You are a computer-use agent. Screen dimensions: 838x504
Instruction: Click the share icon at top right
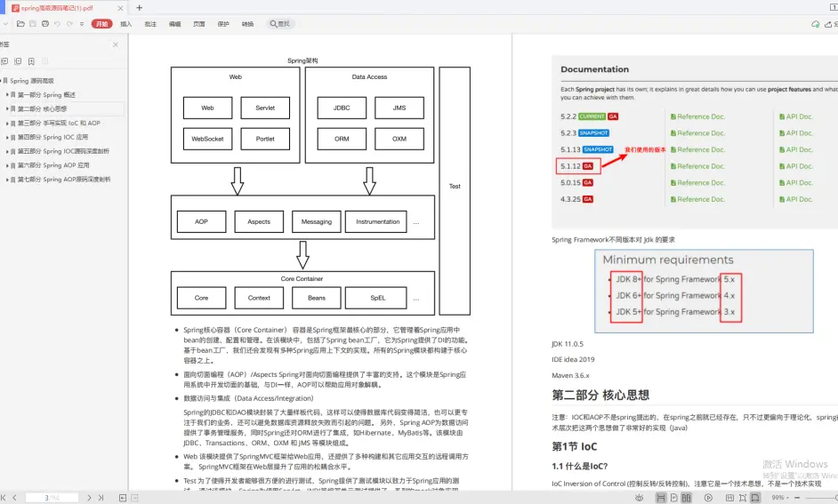tap(828, 24)
